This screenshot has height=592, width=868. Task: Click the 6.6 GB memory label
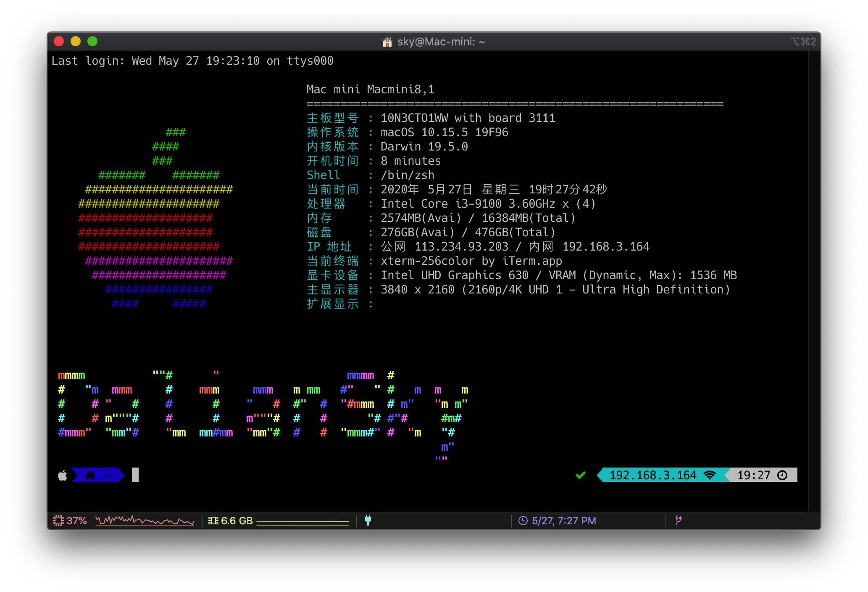point(237,521)
